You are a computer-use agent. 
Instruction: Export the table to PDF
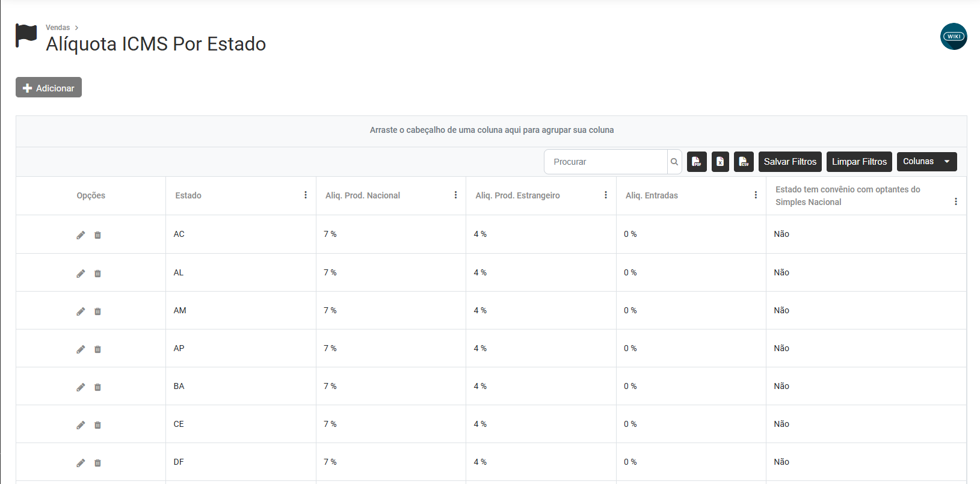click(x=697, y=162)
